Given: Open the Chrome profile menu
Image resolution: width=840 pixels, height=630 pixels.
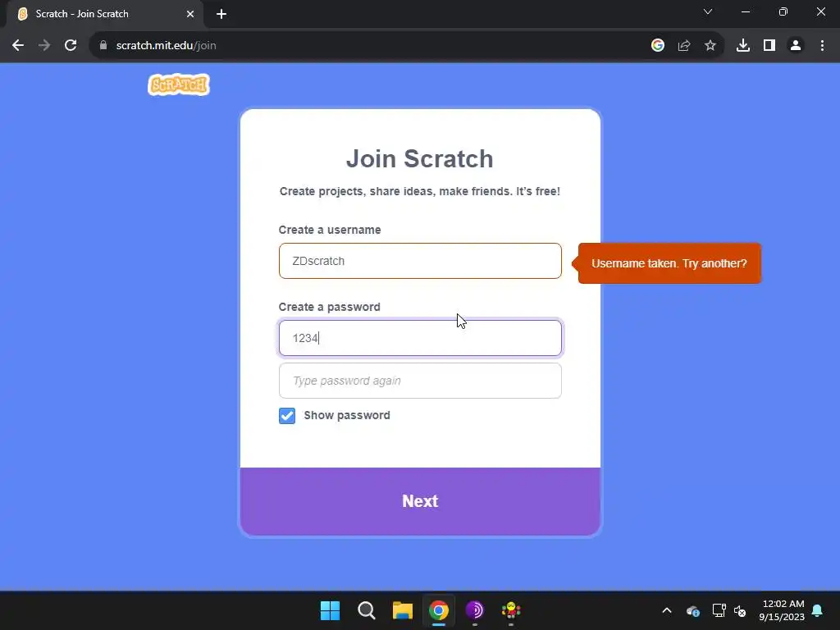Looking at the screenshot, I should 796,46.
